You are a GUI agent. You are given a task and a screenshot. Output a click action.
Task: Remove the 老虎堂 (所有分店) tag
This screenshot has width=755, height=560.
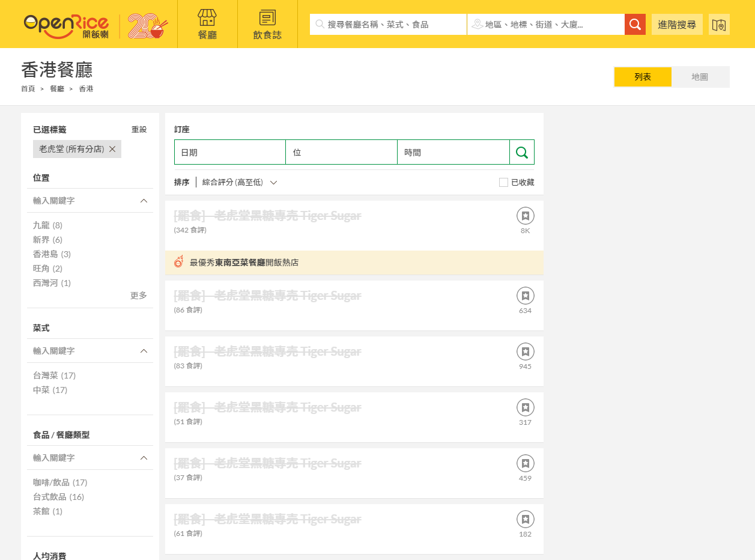coord(112,149)
